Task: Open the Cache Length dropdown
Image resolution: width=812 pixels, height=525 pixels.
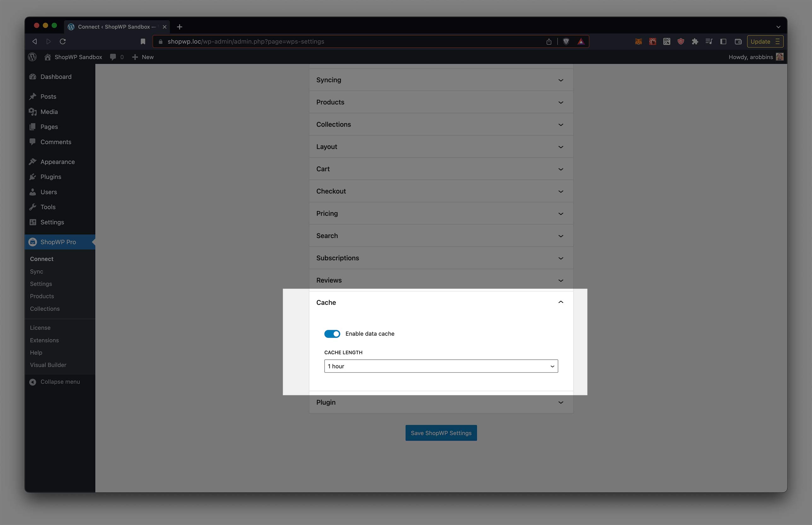Action: pos(441,366)
